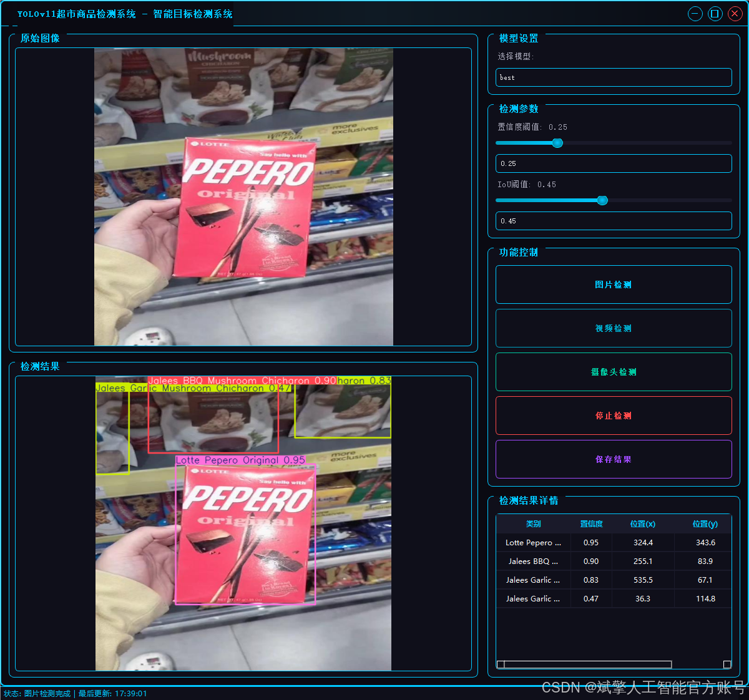The height and width of the screenshot is (700, 749).
Task: Open the model selection combo box
Action: 614,77
